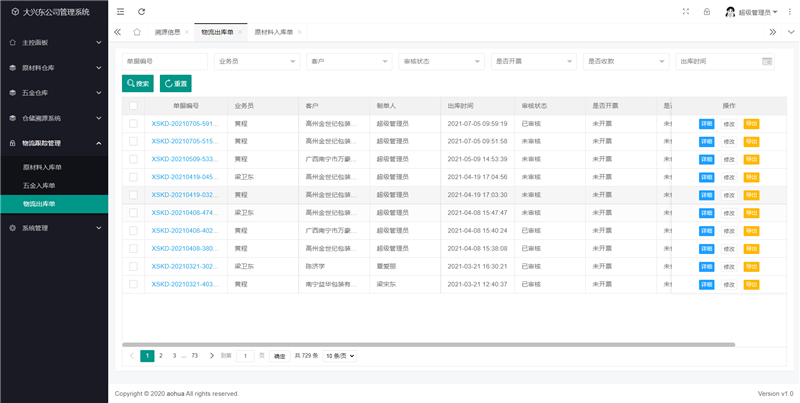Check the row XSKD-20210509-533
This screenshot has height=403, width=800.
[x=133, y=159]
